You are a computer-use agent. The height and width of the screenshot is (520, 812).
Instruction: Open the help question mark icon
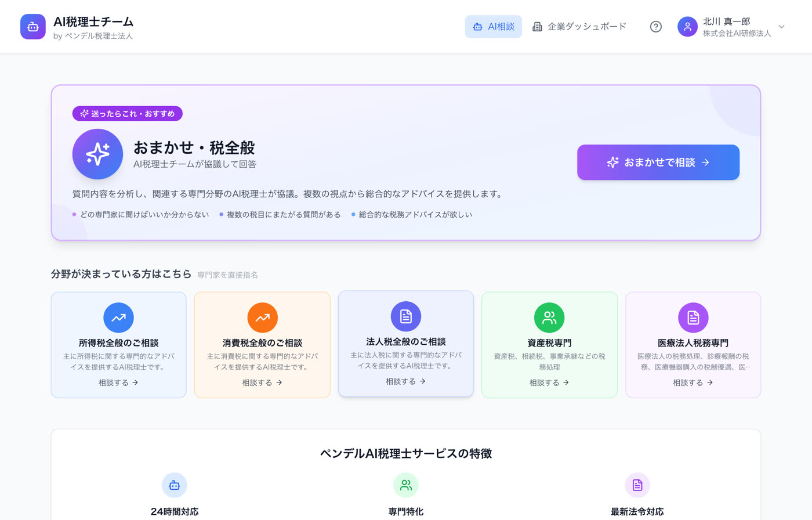point(656,27)
